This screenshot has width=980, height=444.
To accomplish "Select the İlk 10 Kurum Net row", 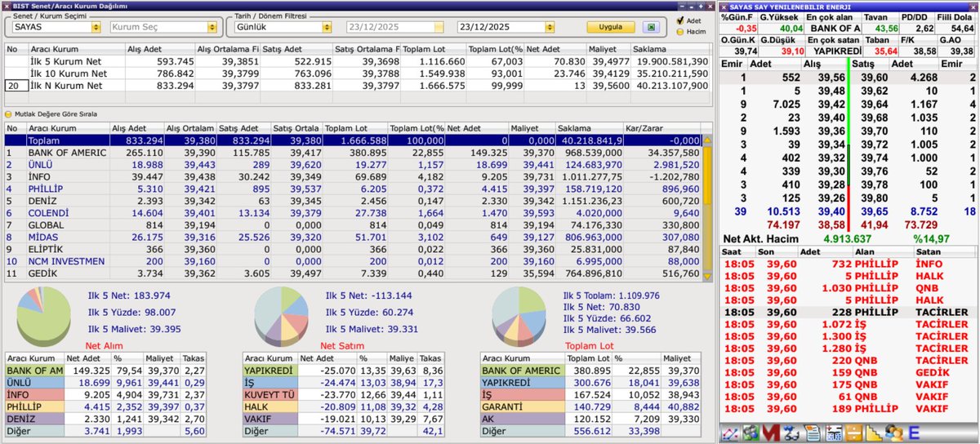I will 358,73.
